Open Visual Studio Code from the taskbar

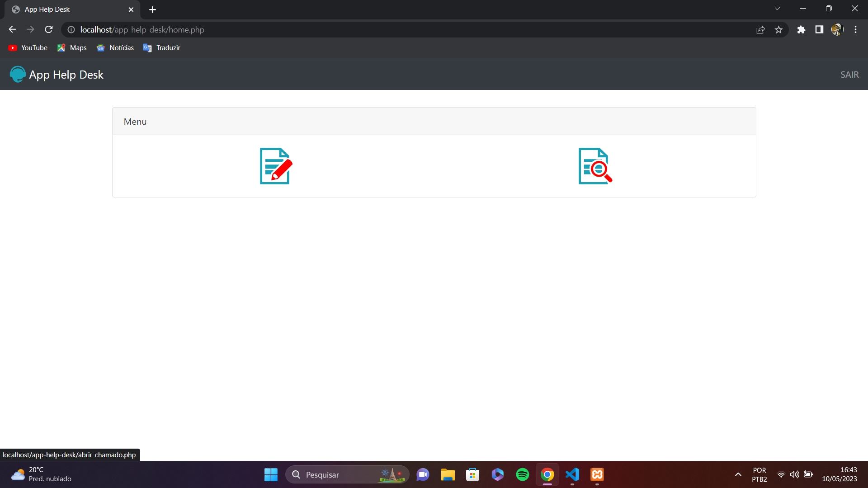[572, 474]
